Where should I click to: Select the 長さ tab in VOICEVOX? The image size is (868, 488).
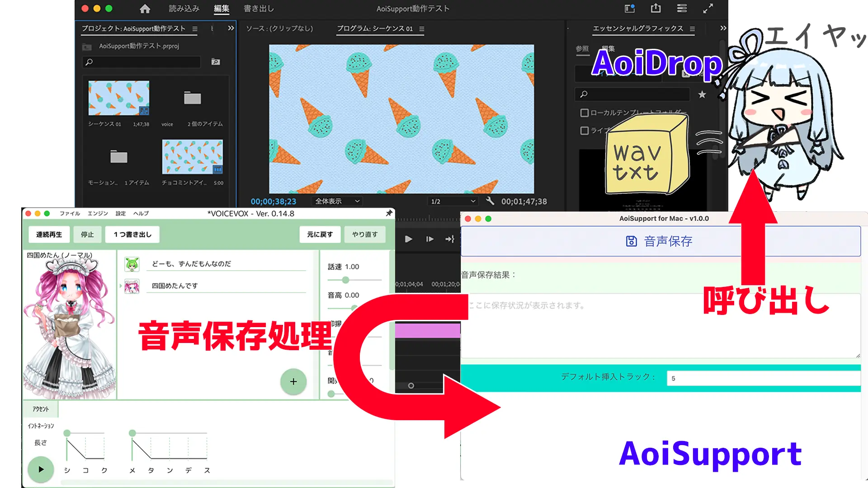tap(41, 443)
